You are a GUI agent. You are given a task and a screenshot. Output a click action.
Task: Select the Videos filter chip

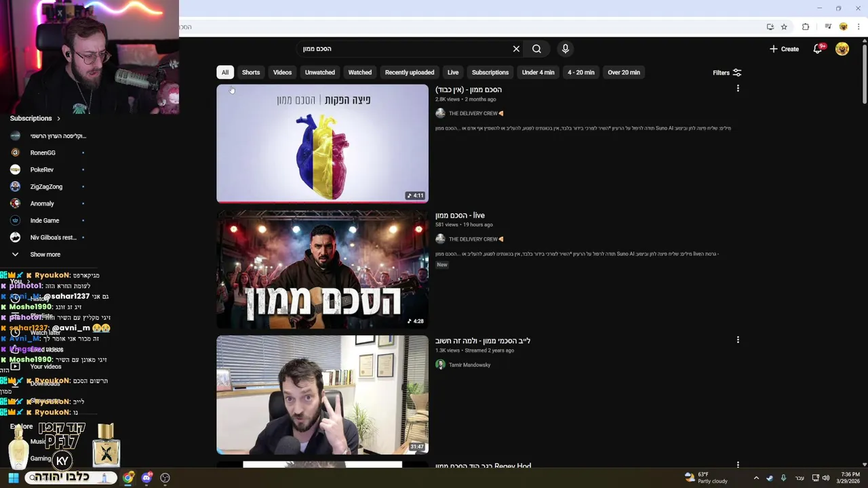pyautogui.click(x=282, y=73)
